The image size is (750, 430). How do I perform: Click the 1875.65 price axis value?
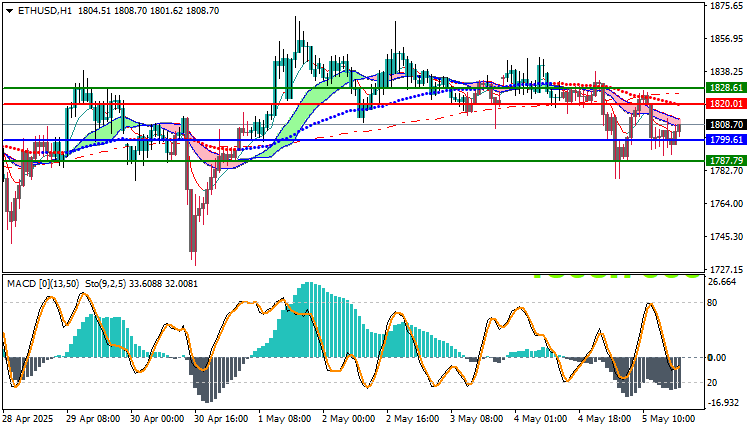click(727, 5)
